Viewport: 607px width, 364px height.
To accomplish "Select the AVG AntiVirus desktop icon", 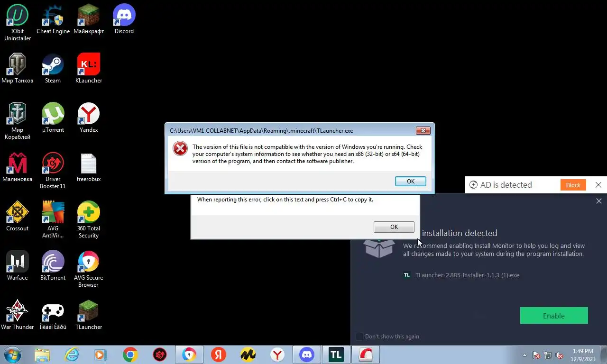I will pos(53,219).
